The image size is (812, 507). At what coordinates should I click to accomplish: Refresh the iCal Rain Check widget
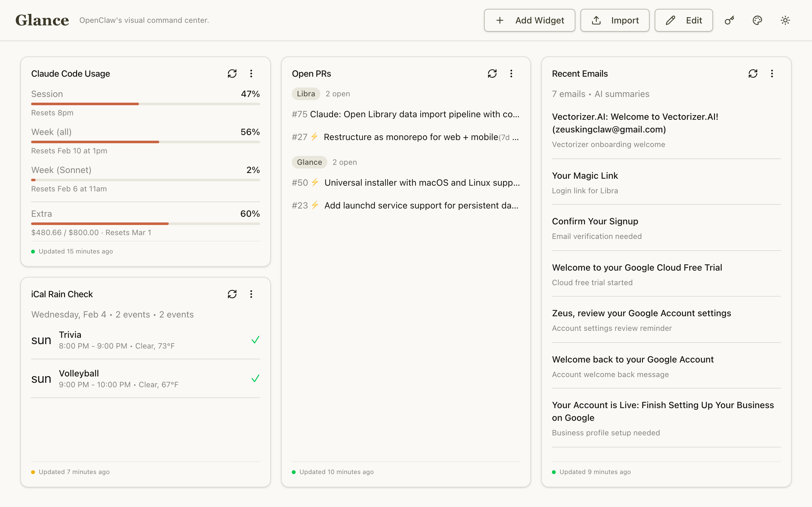pyautogui.click(x=232, y=294)
